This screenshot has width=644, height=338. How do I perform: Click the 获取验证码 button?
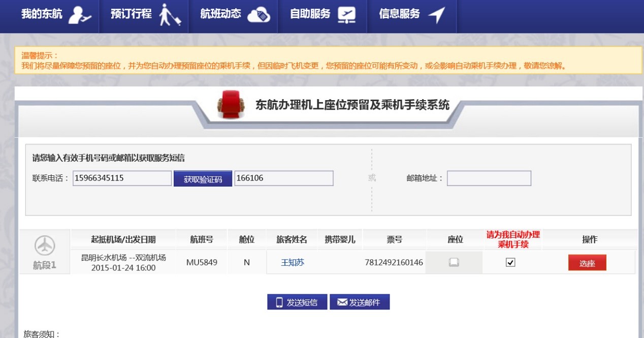click(x=203, y=179)
